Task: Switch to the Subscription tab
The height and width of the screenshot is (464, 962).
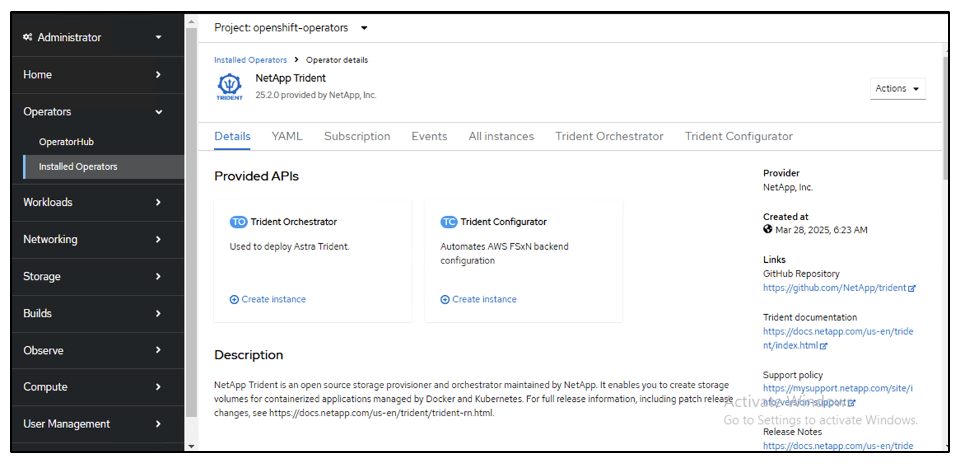Action: click(357, 136)
